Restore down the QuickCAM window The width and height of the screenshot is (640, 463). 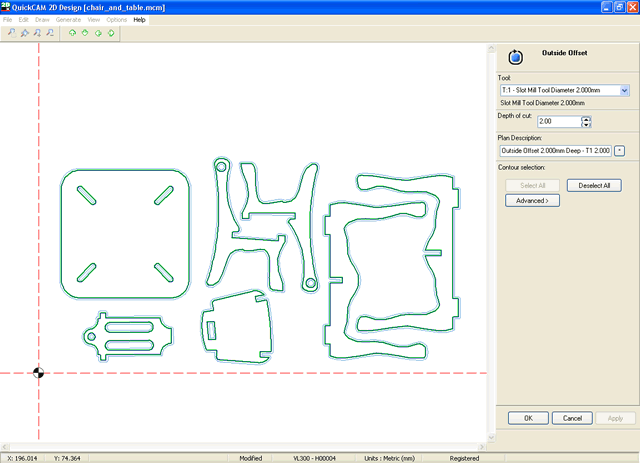click(619, 7)
